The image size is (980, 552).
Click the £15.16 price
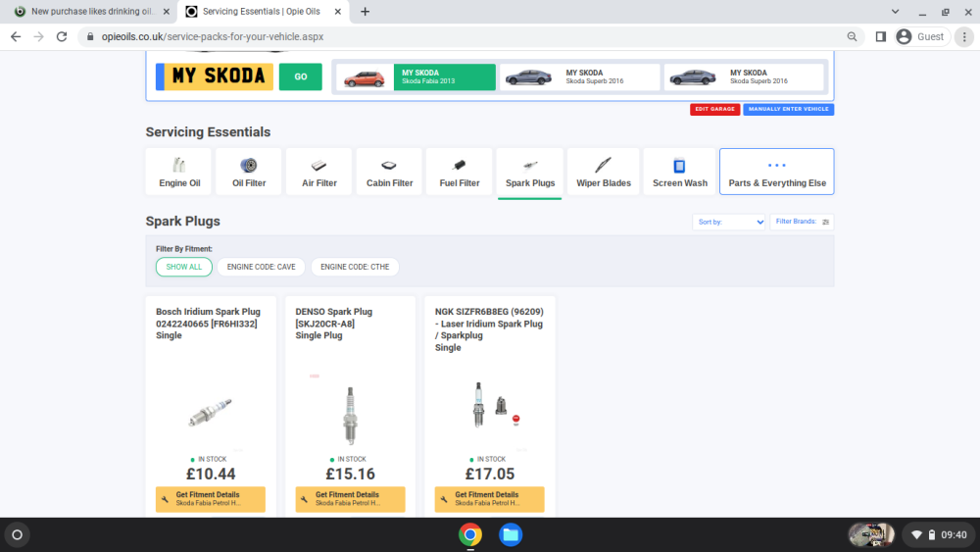tap(350, 475)
